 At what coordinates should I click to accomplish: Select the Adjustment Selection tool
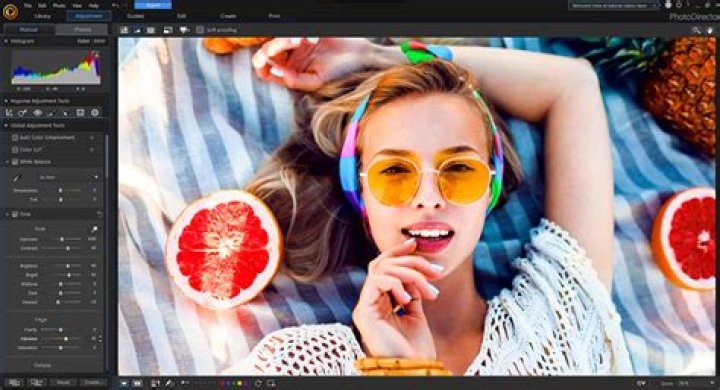[x=66, y=113]
